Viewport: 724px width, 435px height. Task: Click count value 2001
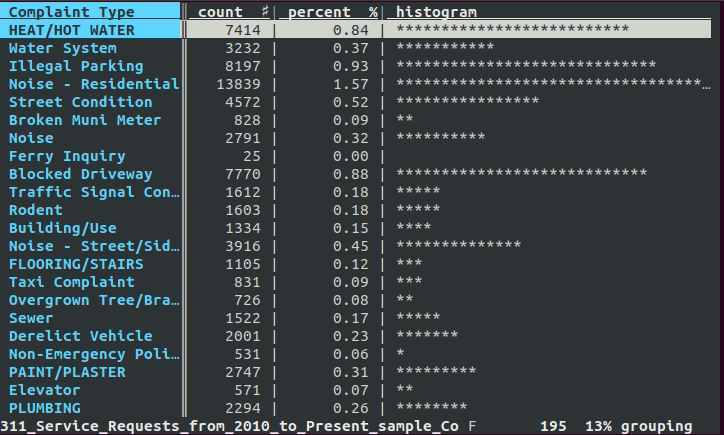[243, 336]
